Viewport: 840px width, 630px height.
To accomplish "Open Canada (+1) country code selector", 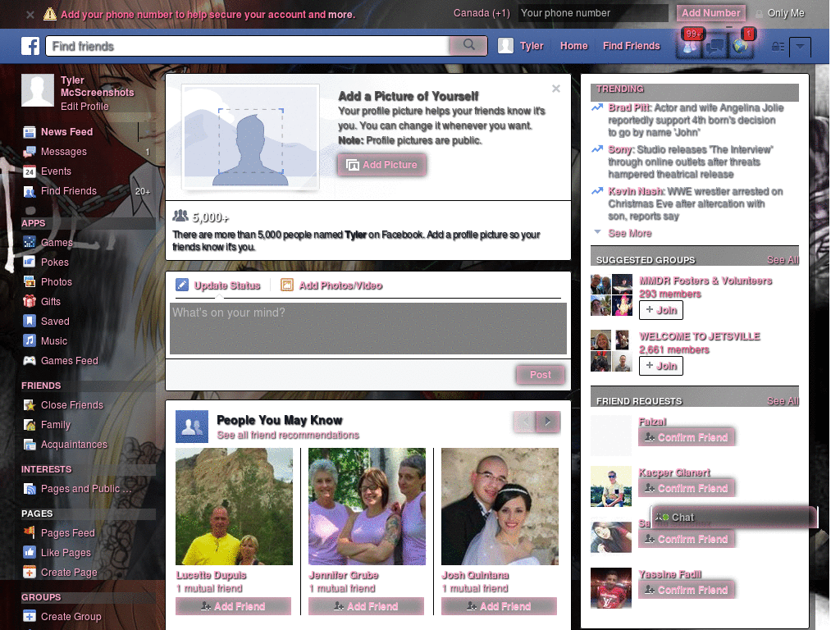I will (482, 13).
